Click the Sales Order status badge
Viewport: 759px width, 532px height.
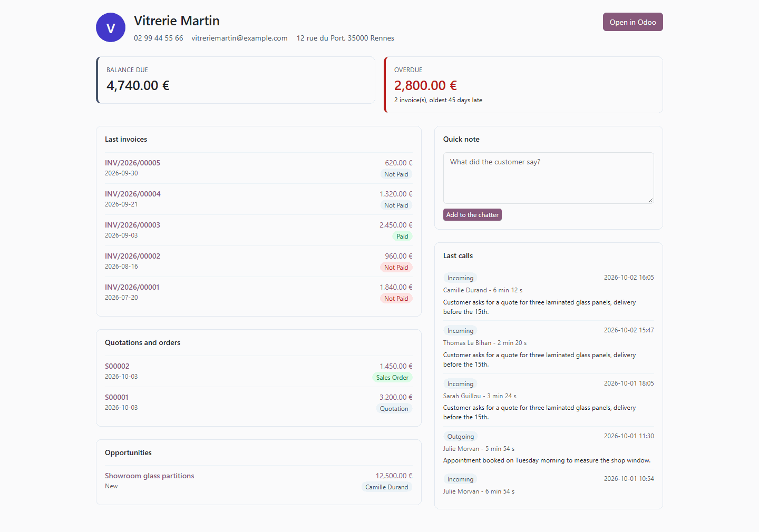click(x=392, y=378)
